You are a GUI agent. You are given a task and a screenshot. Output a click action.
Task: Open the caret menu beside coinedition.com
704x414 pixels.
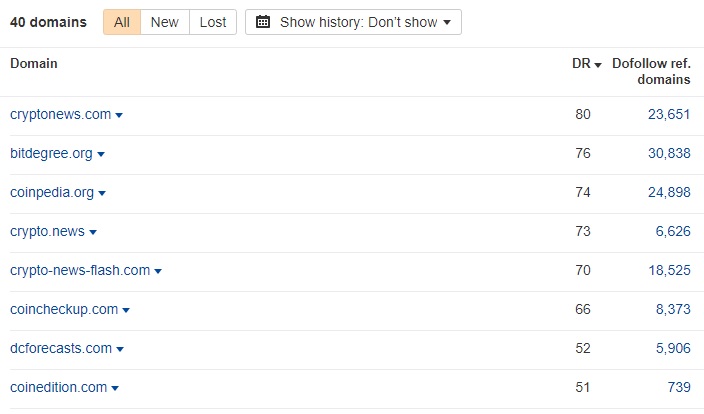(x=115, y=389)
